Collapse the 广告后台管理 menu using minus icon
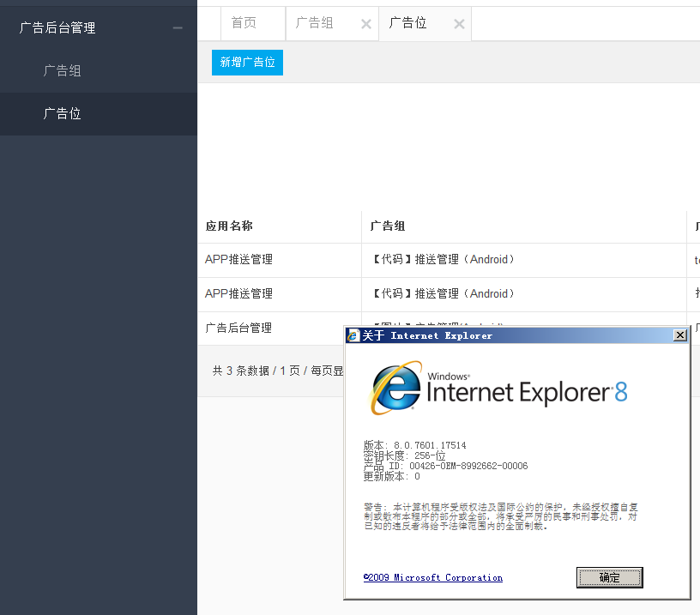The image size is (700, 615). coord(178,28)
